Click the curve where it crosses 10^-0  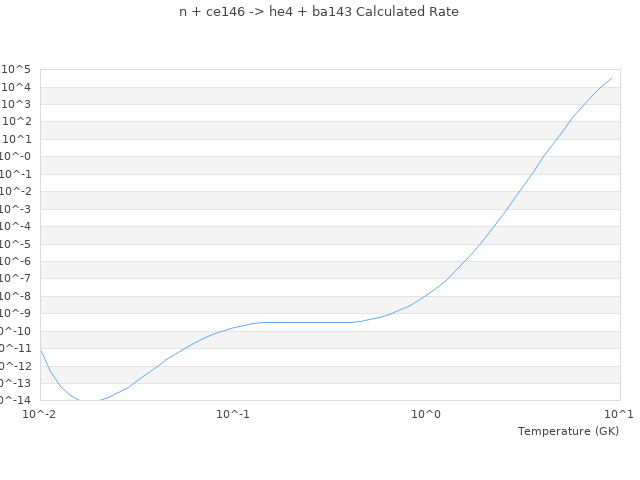[x=544, y=156]
